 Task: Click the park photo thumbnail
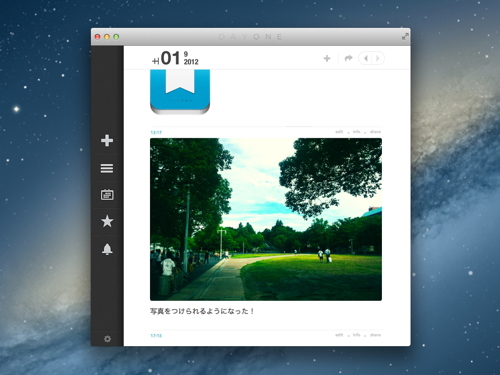tap(266, 219)
